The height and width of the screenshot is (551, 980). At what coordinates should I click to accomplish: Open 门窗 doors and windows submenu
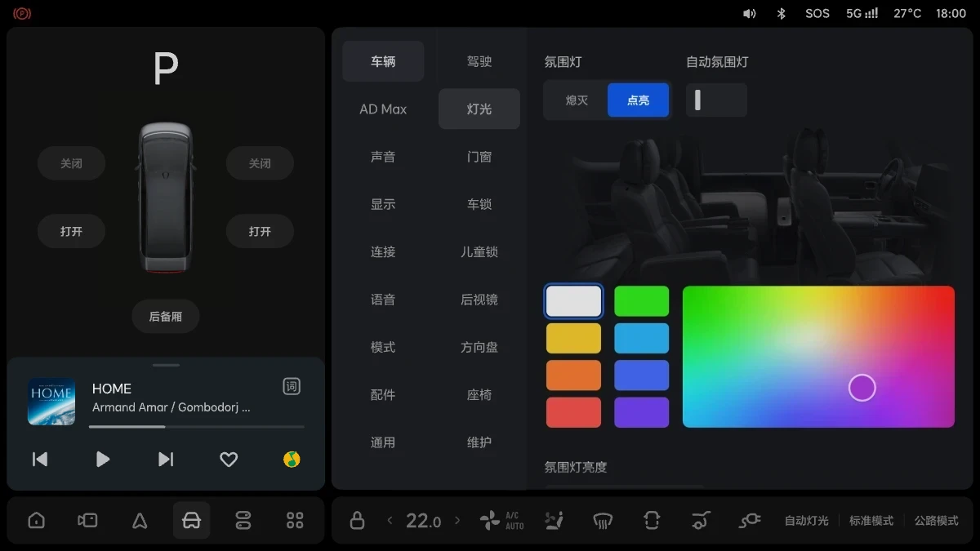(x=479, y=157)
